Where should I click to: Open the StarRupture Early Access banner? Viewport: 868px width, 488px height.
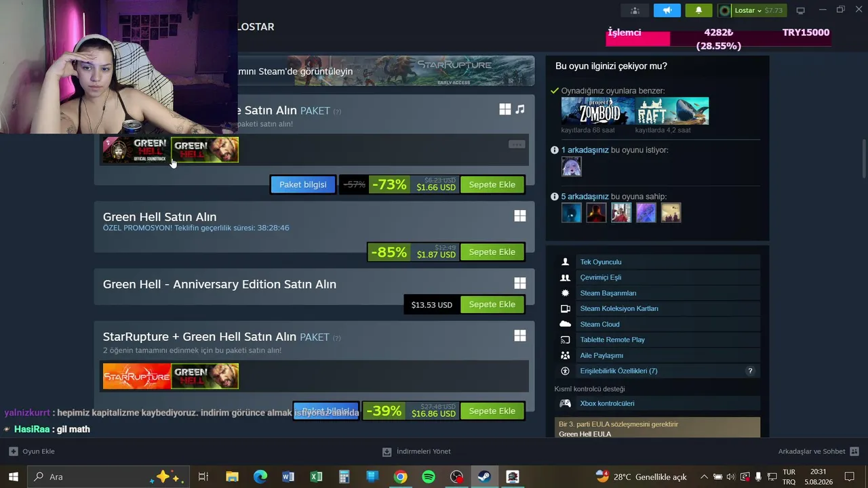[414, 70]
